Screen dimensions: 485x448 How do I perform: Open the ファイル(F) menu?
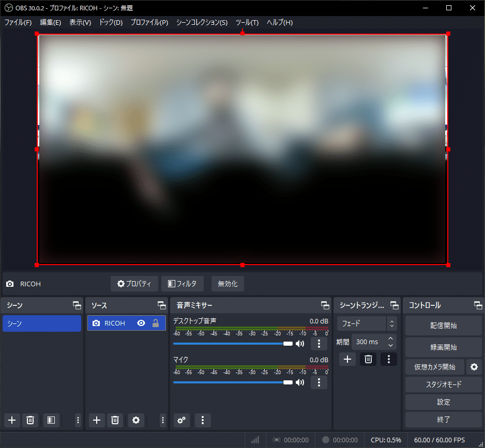click(x=18, y=23)
